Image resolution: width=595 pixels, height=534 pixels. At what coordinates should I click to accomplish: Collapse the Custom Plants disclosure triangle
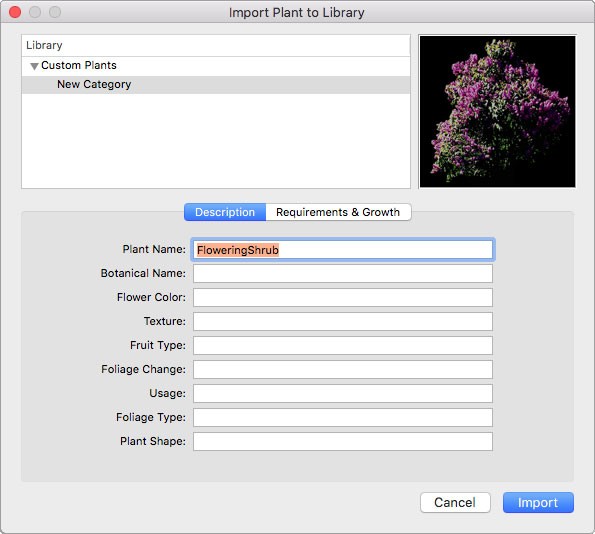pyautogui.click(x=34, y=66)
